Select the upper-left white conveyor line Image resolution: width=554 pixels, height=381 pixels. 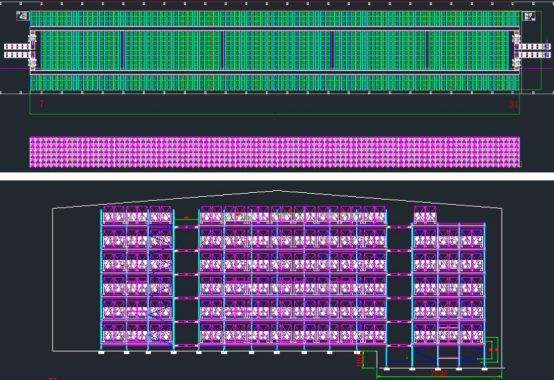click(x=18, y=47)
